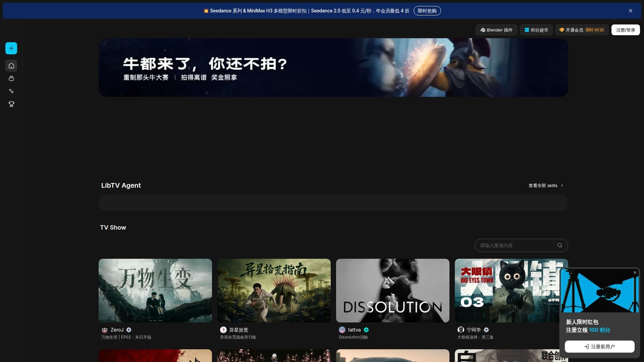Click the verified badge beside ZeroJ
Viewport: 644px width, 362px height.
[x=129, y=330]
